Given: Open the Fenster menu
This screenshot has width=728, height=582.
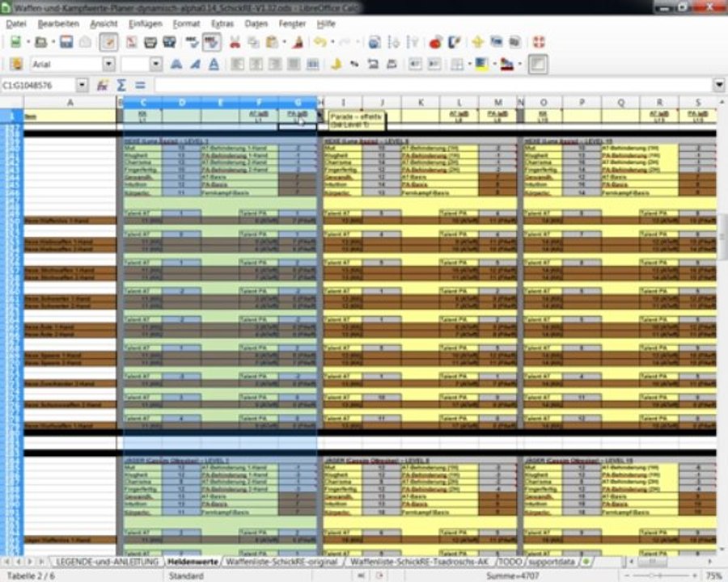Looking at the screenshot, I should click(x=292, y=23).
